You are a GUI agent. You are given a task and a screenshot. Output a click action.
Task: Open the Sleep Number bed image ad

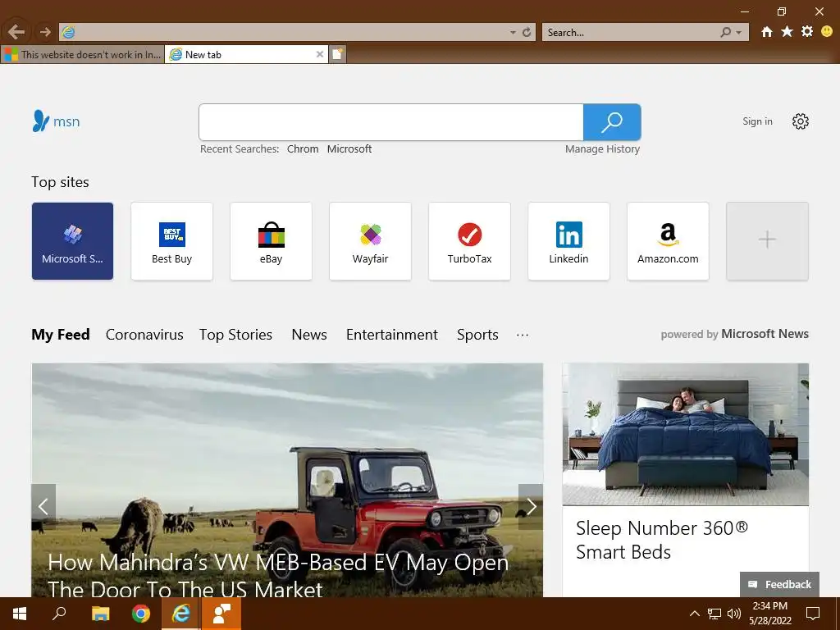click(x=686, y=435)
